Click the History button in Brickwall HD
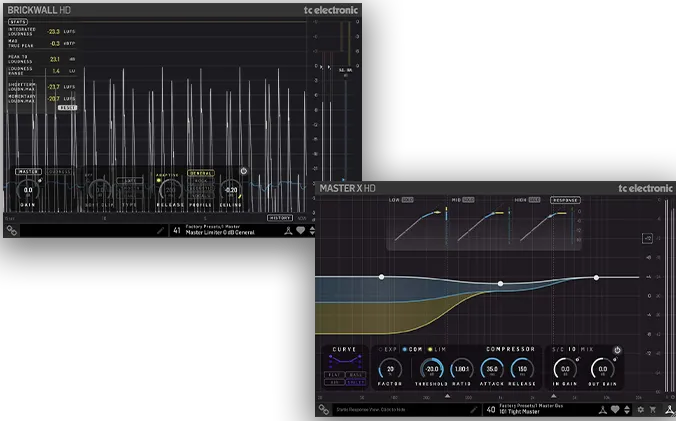The height and width of the screenshot is (421, 676). tap(279, 218)
